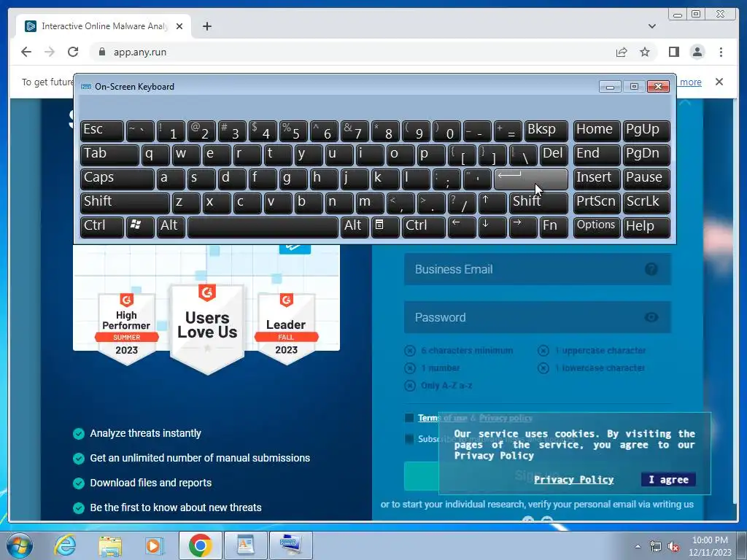
Task: Click the Users Love Us badge
Action: coord(206,329)
